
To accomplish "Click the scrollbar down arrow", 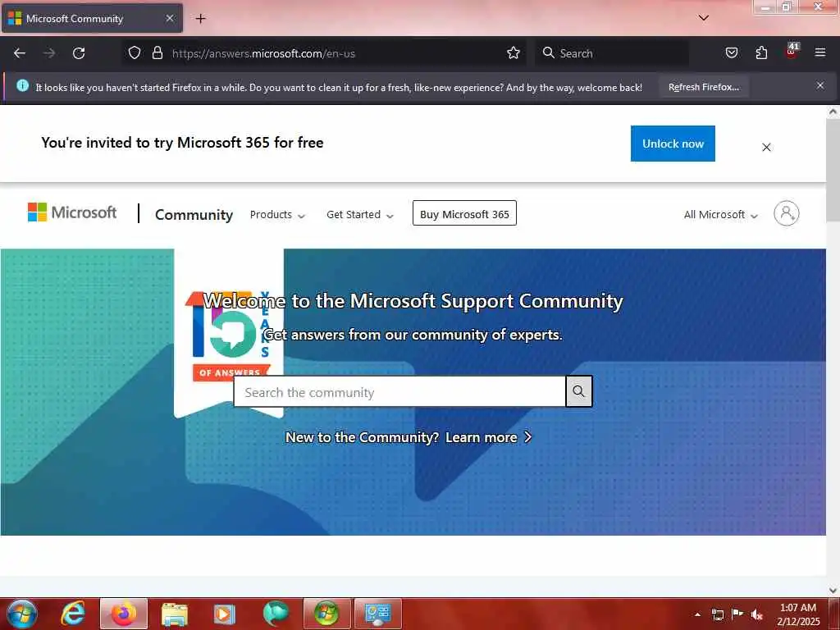I will [x=833, y=591].
